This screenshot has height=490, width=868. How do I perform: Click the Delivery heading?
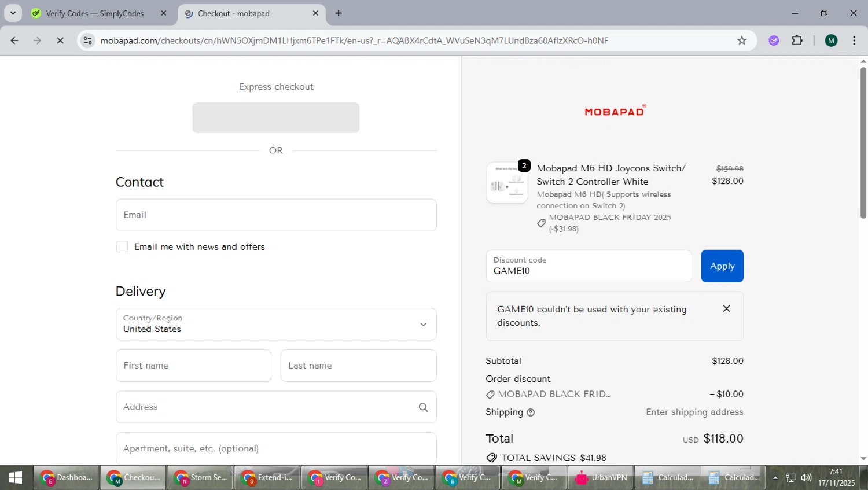141,292
